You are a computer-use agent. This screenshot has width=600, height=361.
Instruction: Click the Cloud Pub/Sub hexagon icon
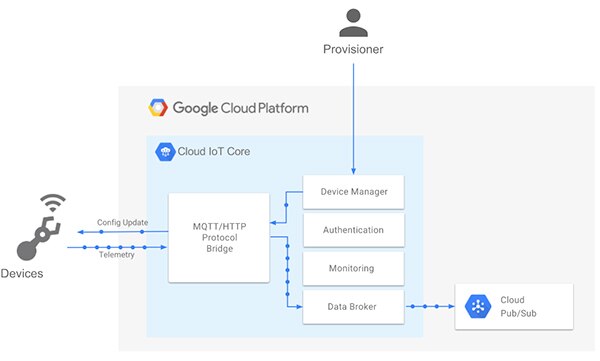tap(478, 306)
